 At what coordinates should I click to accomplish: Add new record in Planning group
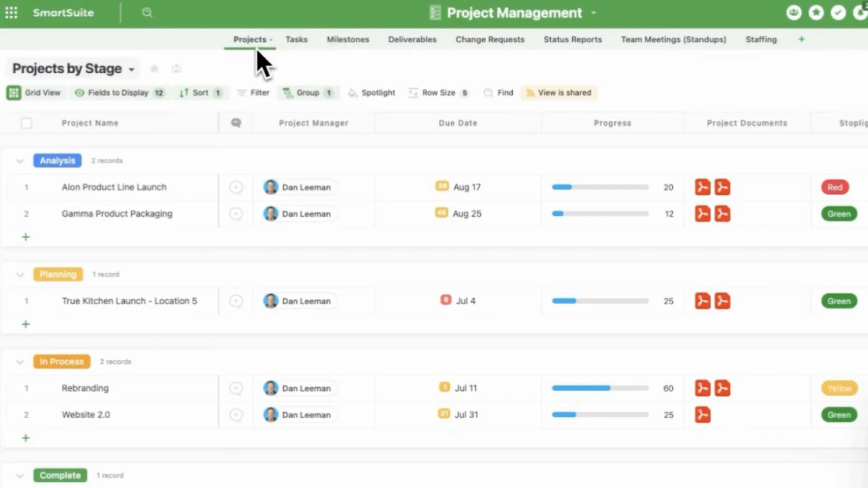point(25,324)
